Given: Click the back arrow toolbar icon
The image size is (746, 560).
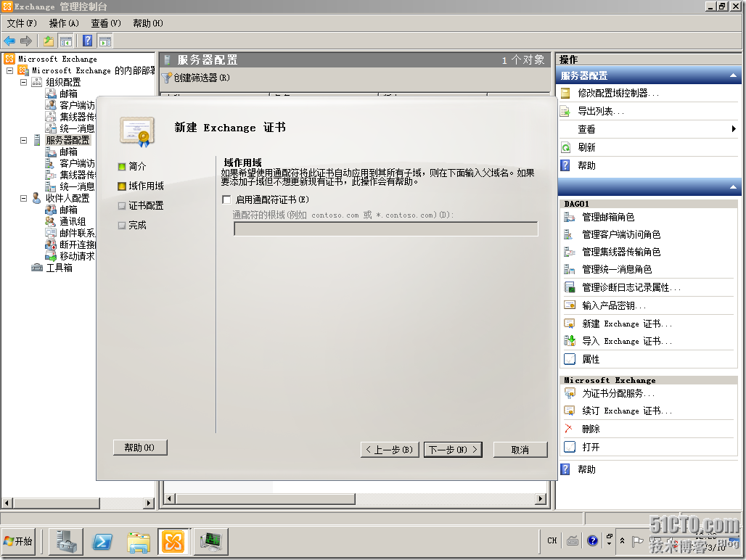Looking at the screenshot, I should [9, 41].
